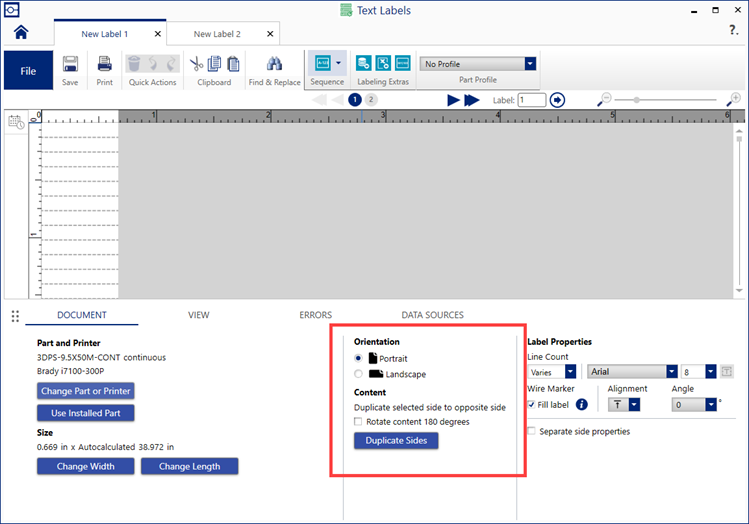Click the Home icon
749x524 pixels.
pyautogui.click(x=19, y=33)
